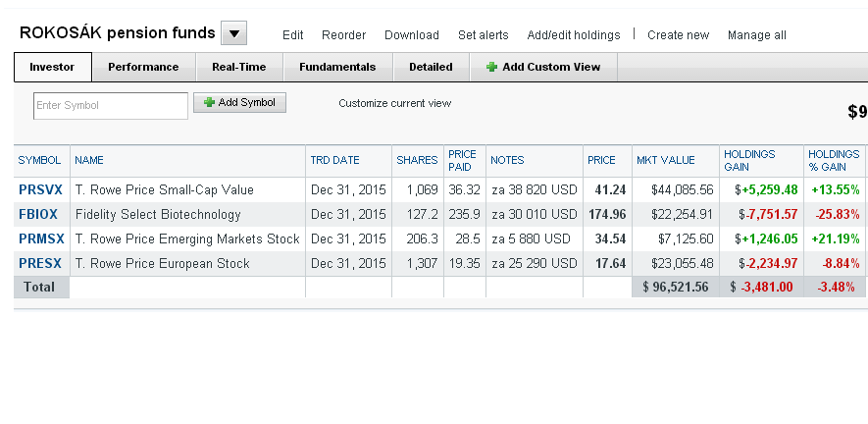This screenshot has width=868, height=424.
Task: Click the Download link
Action: click(412, 35)
